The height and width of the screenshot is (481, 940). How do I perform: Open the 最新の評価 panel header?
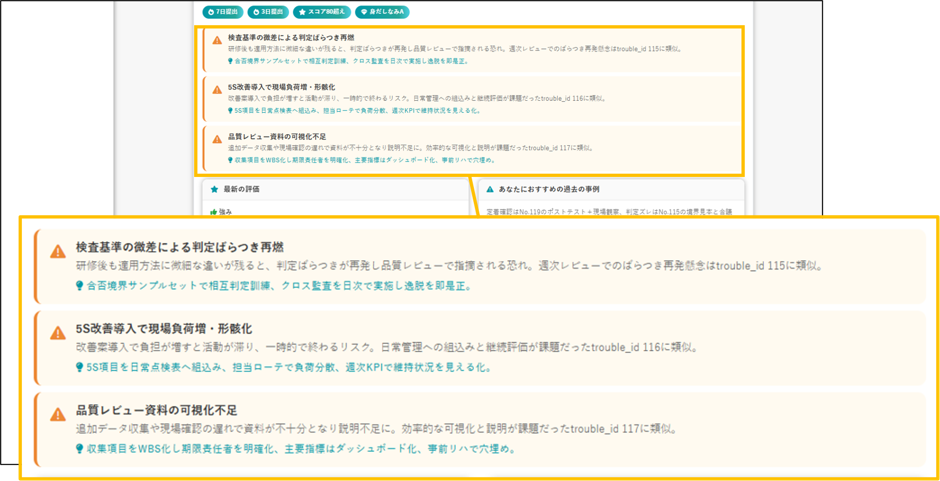click(336, 189)
